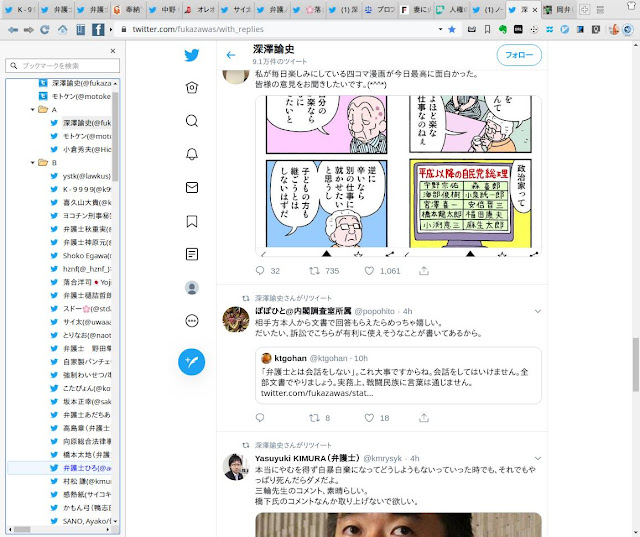Click the page vertical scrollbar thumb

(636, 364)
